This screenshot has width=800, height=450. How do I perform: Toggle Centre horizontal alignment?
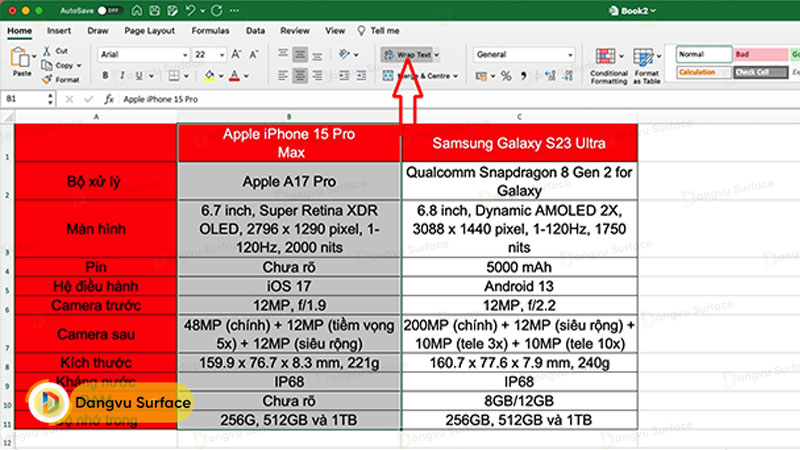[300, 76]
